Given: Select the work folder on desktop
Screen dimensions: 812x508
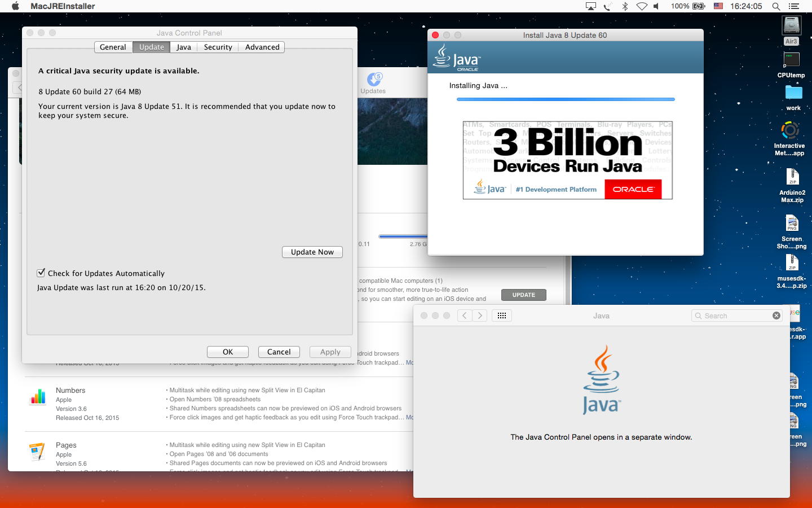Looking at the screenshot, I should 793,97.
